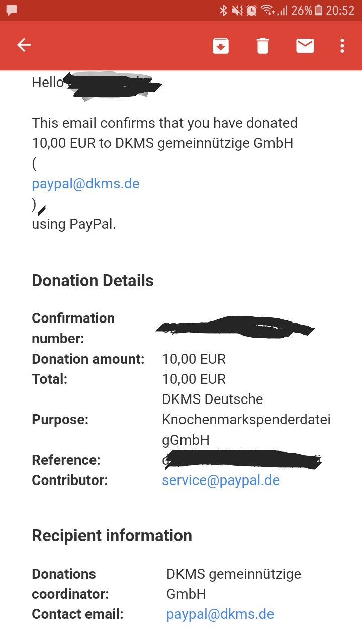This screenshot has width=362, height=644.
Task: Tap the 10,00 EUR donation amount value
Action: tap(194, 359)
